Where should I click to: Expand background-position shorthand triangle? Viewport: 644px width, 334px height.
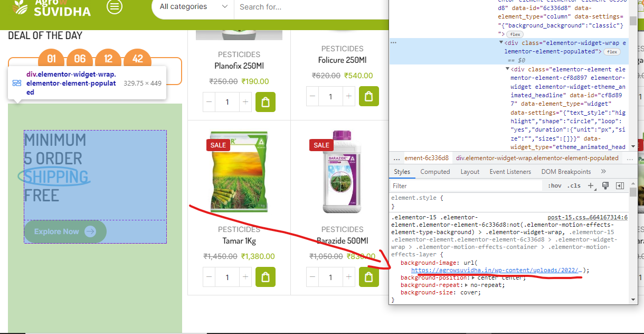(x=473, y=277)
